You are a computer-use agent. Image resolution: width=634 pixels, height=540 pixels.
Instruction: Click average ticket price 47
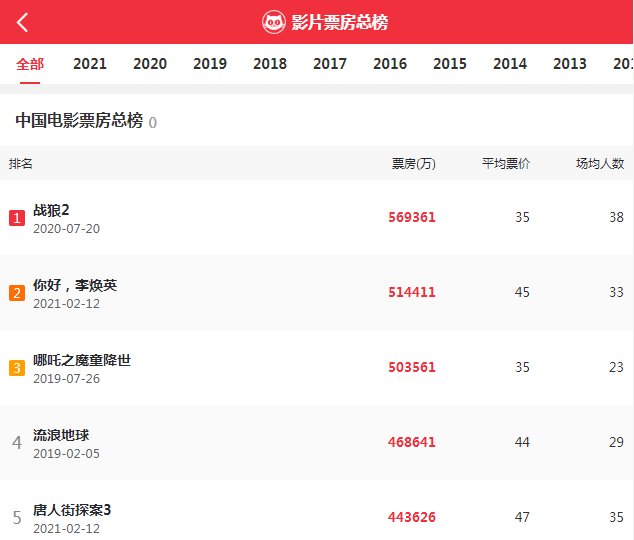click(x=522, y=517)
